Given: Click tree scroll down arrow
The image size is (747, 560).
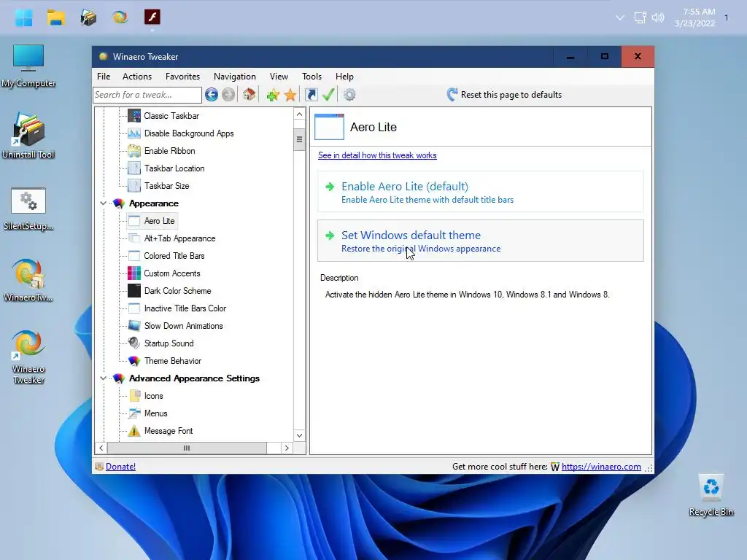Looking at the screenshot, I should [299, 435].
